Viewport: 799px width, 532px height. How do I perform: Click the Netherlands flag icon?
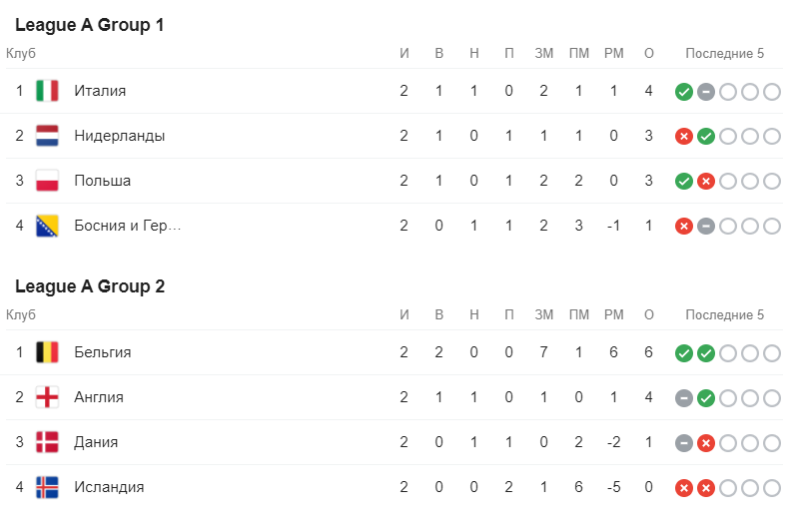click(47, 136)
